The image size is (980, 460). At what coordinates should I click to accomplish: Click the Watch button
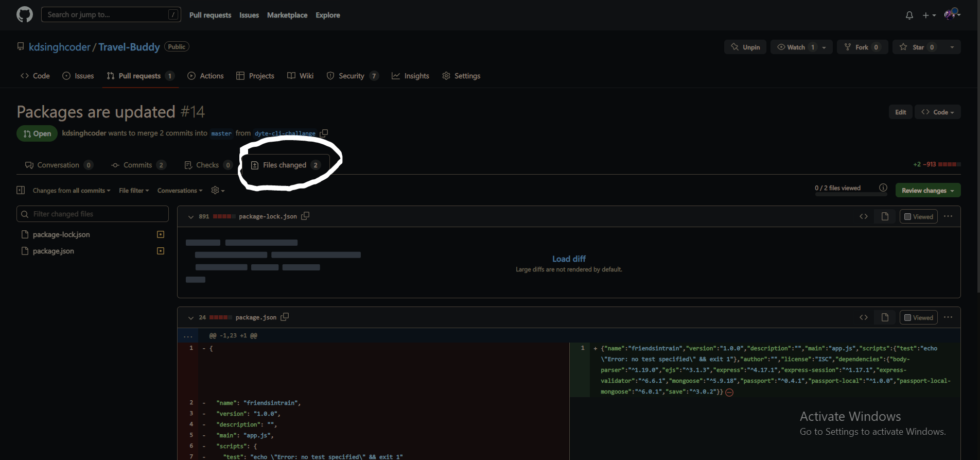point(795,47)
